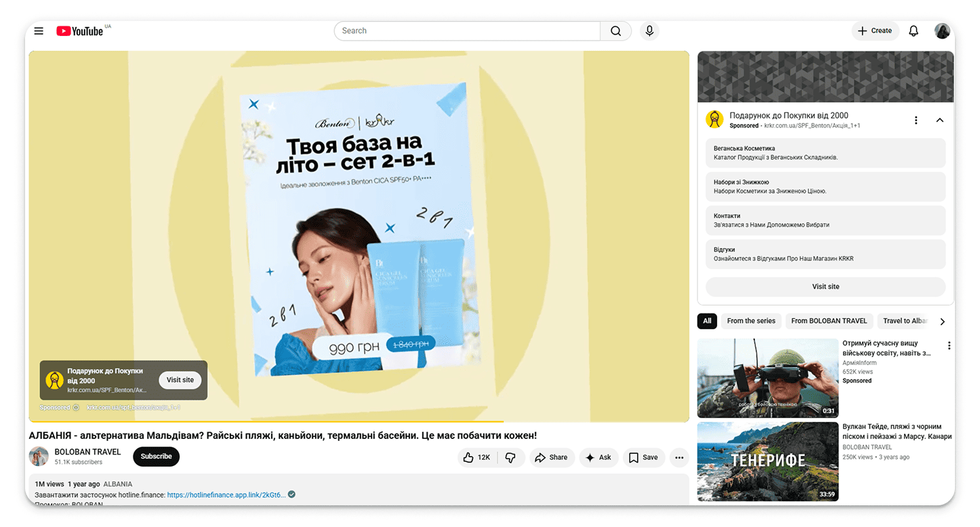980x527 pixels.
Task: Click the 51.1K subscribers text
Action: (78, 462)
